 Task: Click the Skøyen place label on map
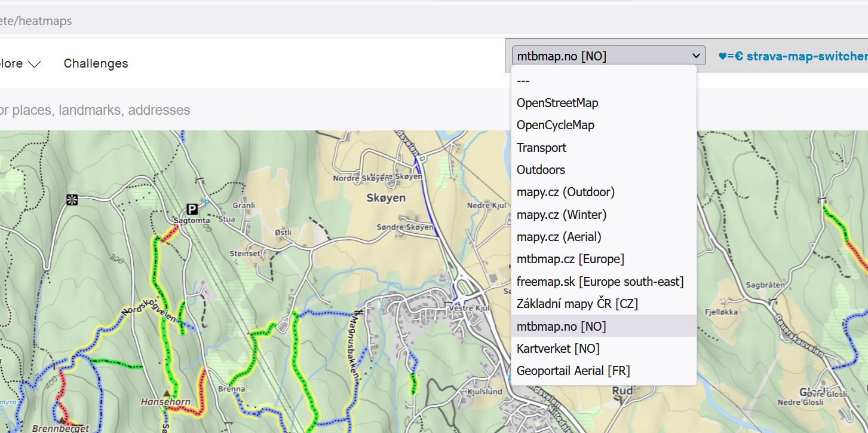coord(386,197)
